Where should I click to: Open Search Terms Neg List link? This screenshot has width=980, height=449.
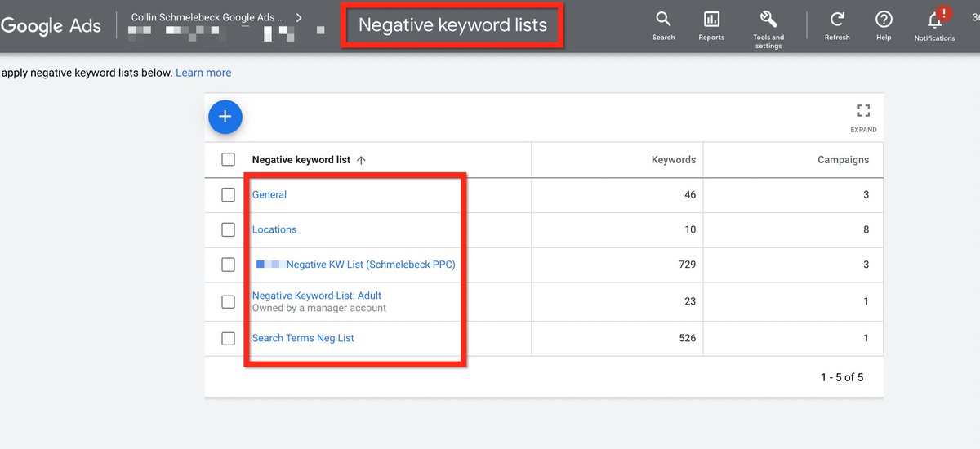tap(303, 338)
